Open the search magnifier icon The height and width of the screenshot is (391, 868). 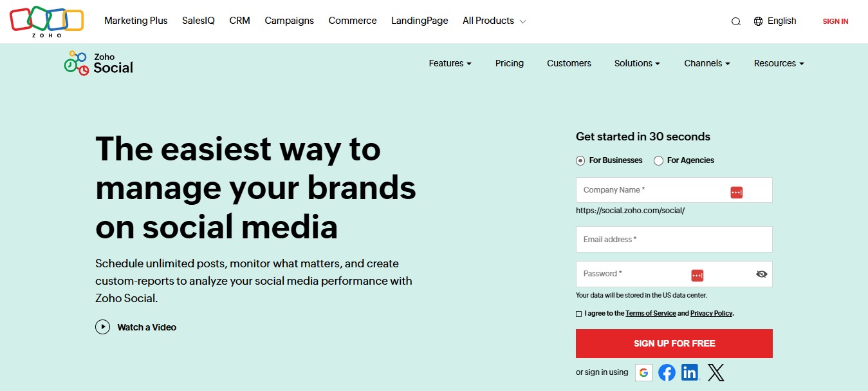736,21
